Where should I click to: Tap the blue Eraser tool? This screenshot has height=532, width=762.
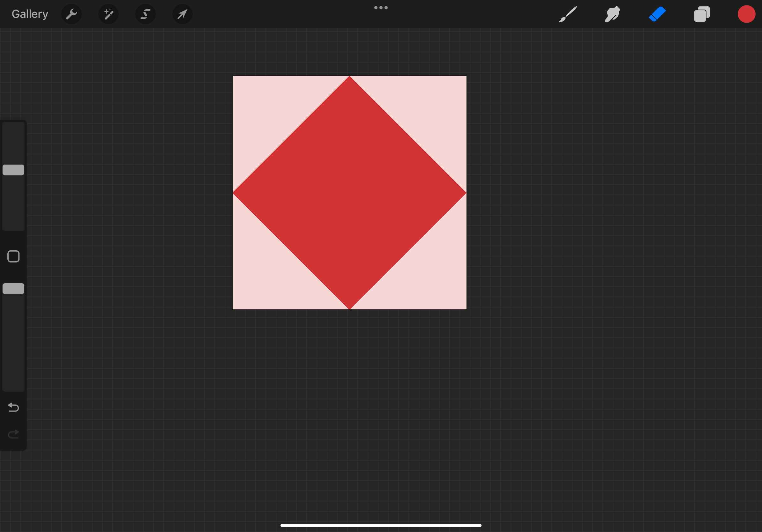click(x=657, y=14)
